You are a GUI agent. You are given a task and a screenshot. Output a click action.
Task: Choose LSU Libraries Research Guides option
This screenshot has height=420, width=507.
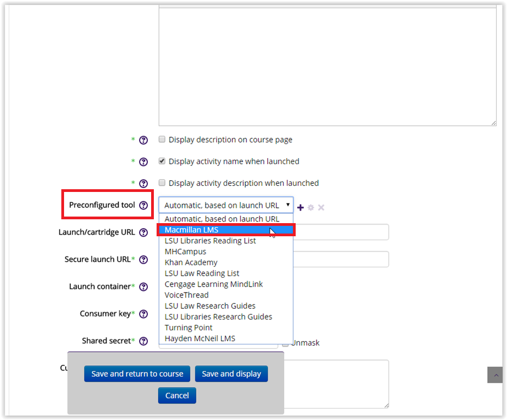tap(226, 317)
